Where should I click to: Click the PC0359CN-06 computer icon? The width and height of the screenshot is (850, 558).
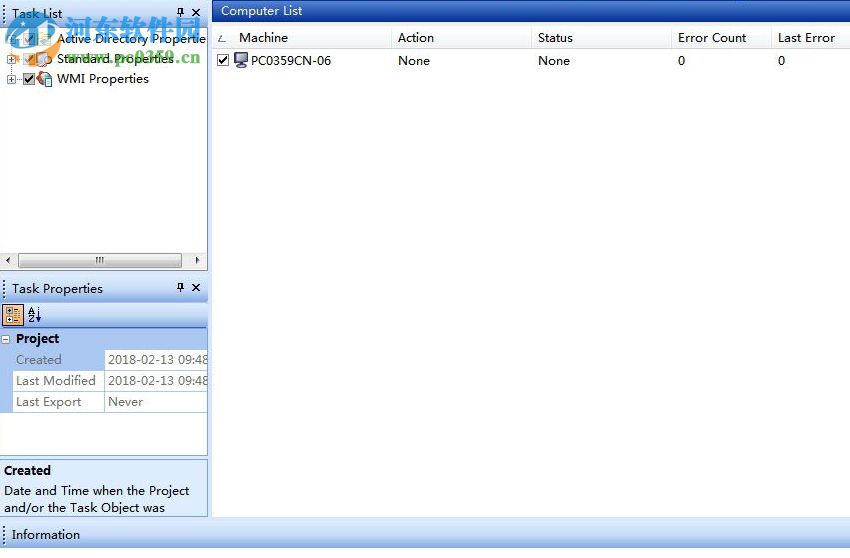click(241, 60)
